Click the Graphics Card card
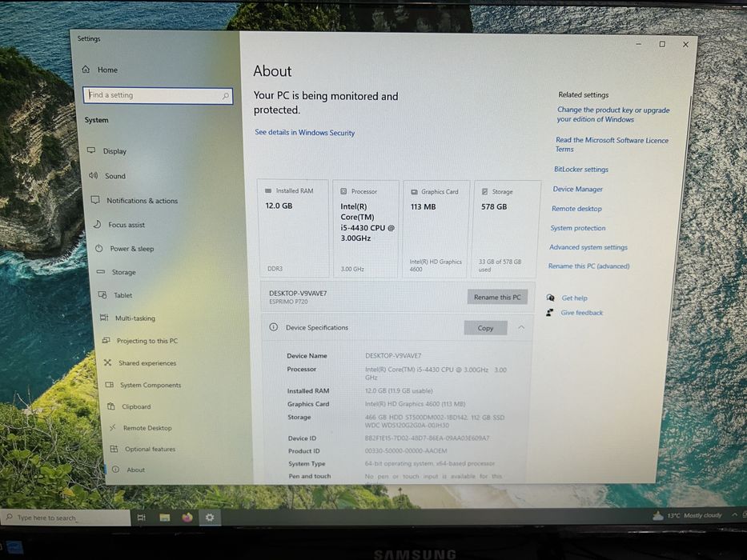Viewport: 747px width, 560px height. point(436,229)
